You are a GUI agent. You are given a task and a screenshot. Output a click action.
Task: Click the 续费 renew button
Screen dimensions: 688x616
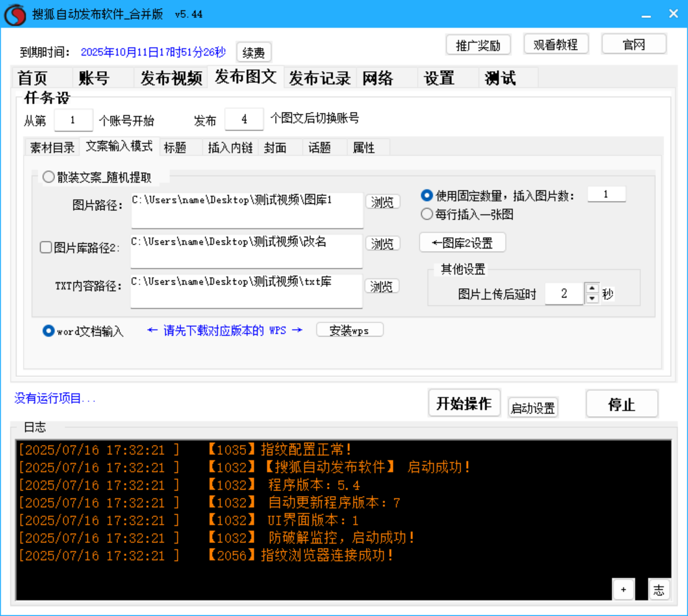253,53
